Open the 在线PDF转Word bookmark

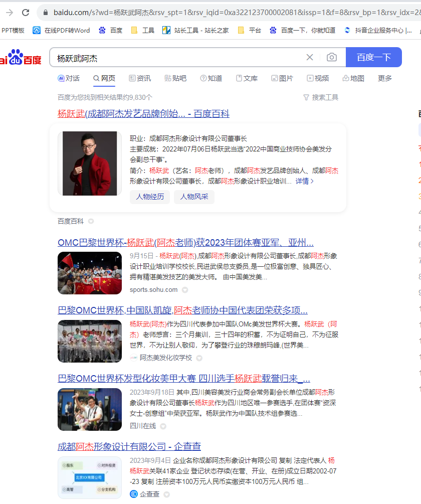point(61,30)
